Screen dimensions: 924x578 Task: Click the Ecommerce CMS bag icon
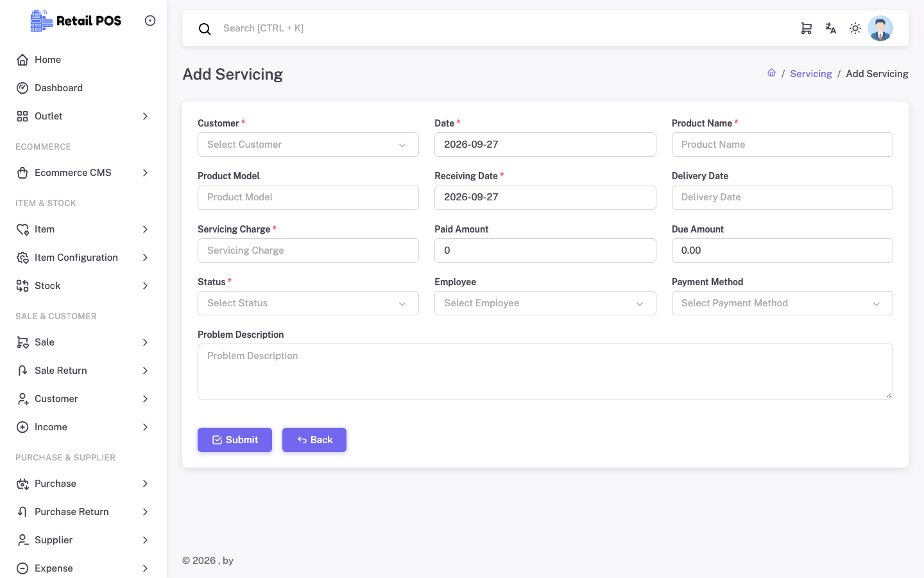pos(22,173)
